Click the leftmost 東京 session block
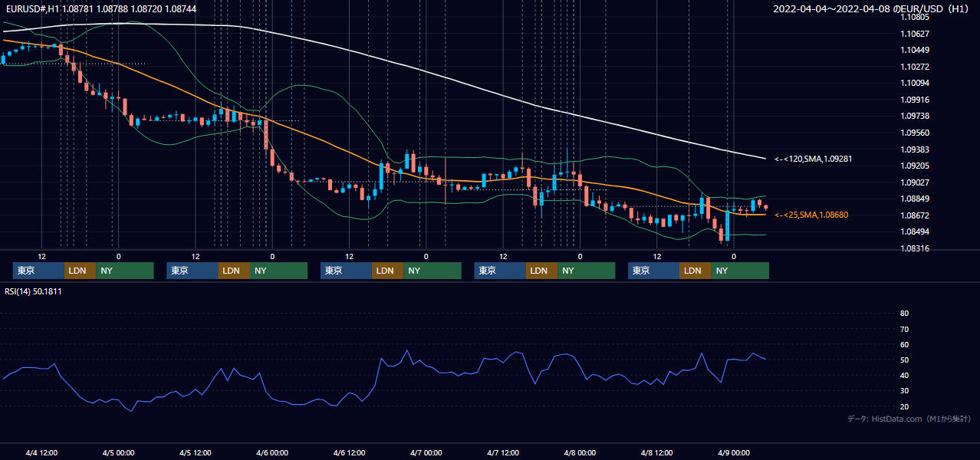The width and height of the screenshot is (980, 460). click(38, 271)
